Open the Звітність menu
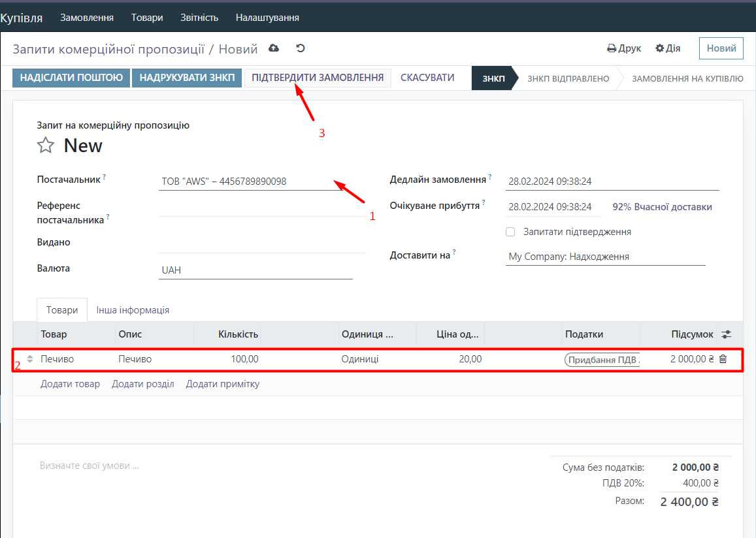This screenshot has width=756, height=538. pyautogui.click(x=199, y=18)
